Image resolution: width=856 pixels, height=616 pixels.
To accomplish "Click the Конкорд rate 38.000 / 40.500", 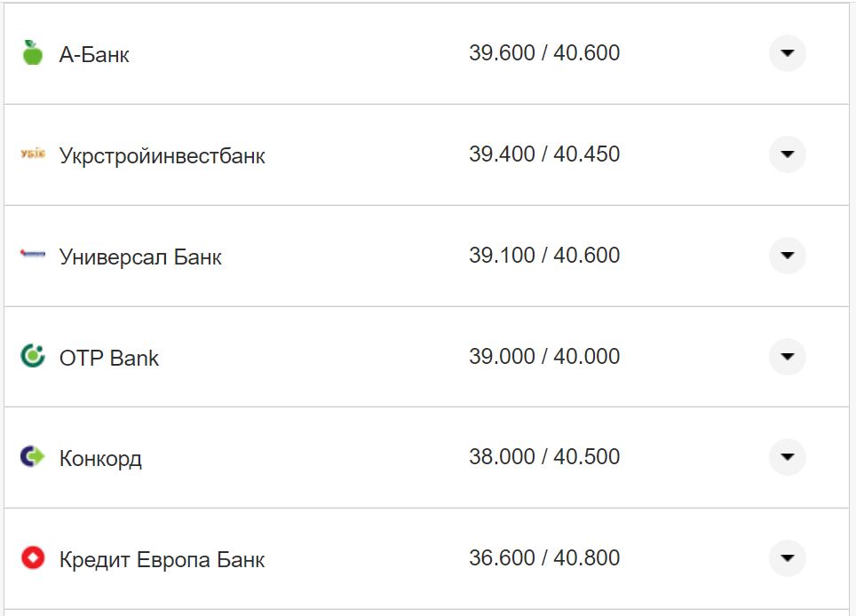I will tap(544, 457).
